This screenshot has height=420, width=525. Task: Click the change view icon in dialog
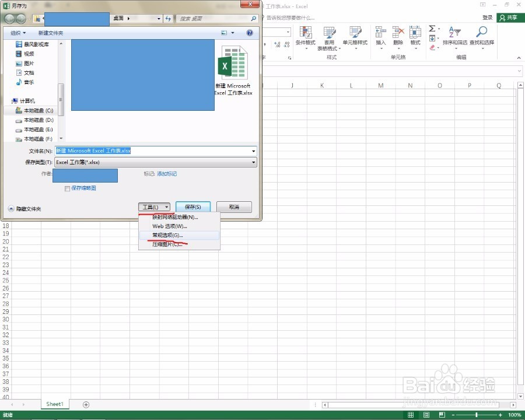click(224, 33)
